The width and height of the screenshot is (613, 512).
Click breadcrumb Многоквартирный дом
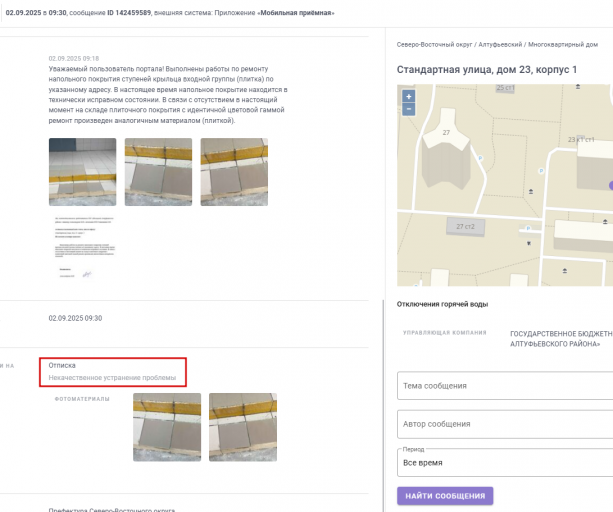[563, 45]
